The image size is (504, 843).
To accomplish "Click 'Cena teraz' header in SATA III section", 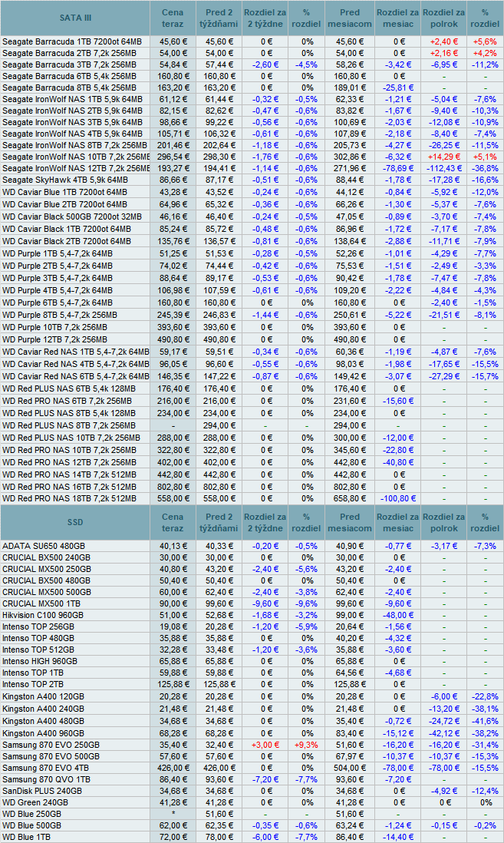I will [x=173, y=18].
